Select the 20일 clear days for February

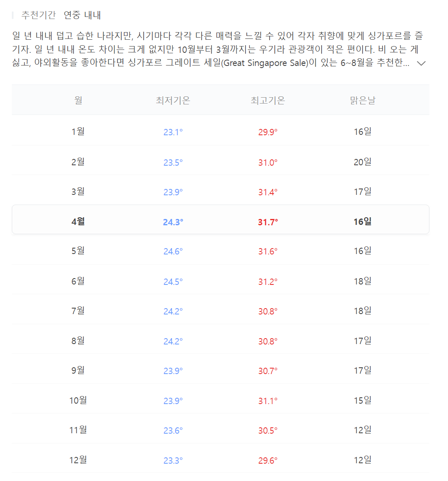click(x=362, y=161)
